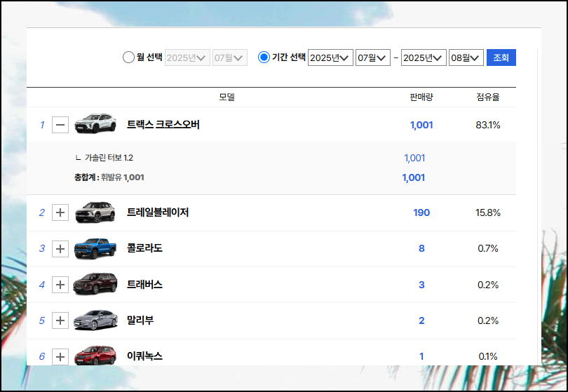
Task: Expand the 트레일블레이저 row
Action: [x=60, y=212]
